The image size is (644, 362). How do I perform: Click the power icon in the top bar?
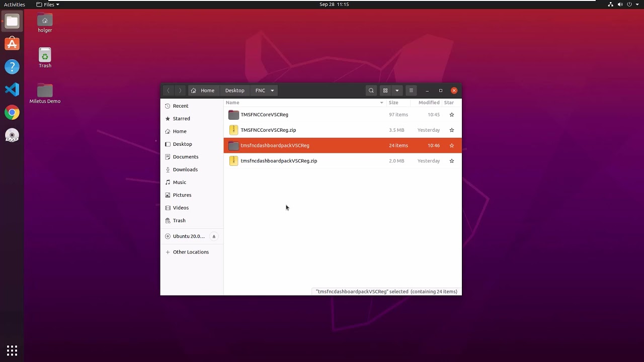(x=629, y=5)
